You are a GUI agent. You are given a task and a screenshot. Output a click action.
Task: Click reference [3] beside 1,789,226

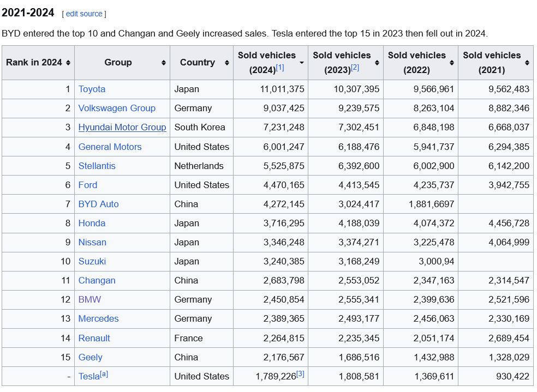(300, 374)
